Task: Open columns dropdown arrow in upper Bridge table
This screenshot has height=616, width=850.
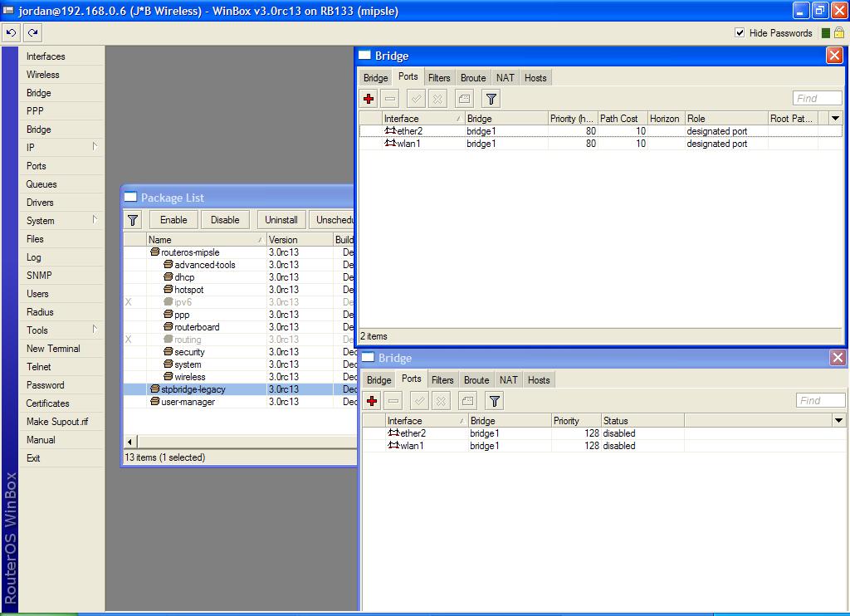Action: click(x=835, y=118)
